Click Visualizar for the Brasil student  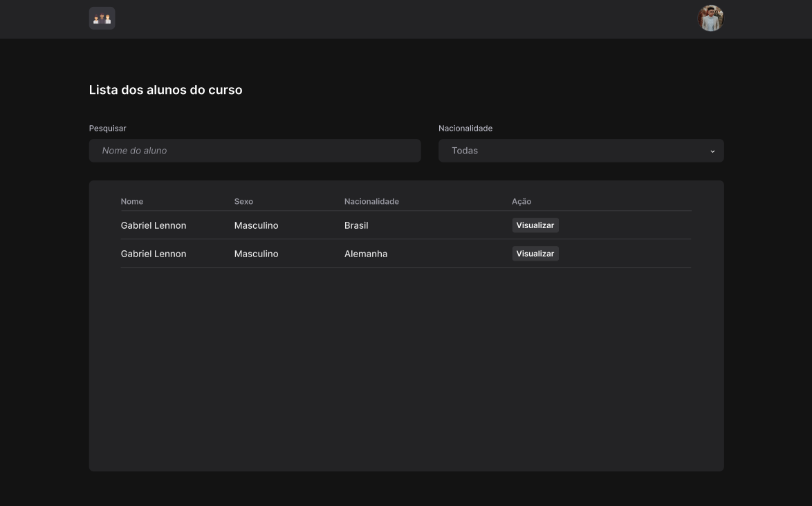[x=535, y=225]
